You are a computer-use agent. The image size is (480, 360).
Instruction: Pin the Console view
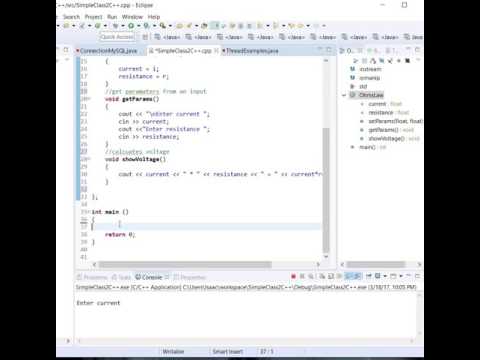(x=369, y=276)
